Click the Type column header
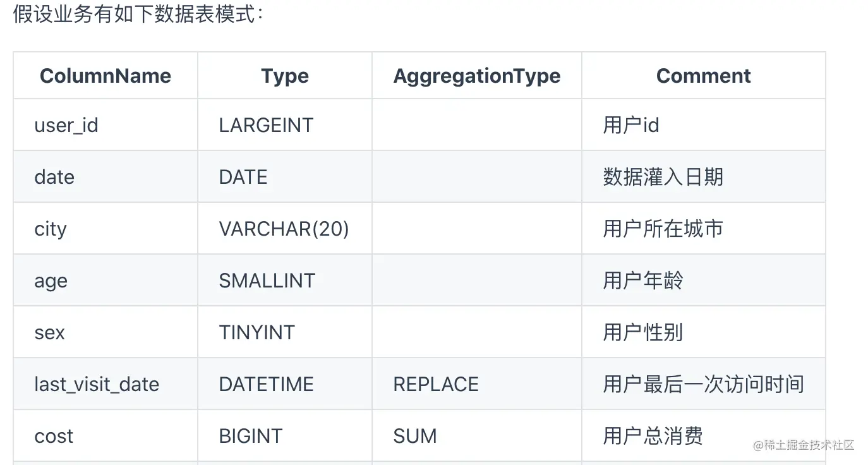868x465 pixels. (x=285, y=76)
